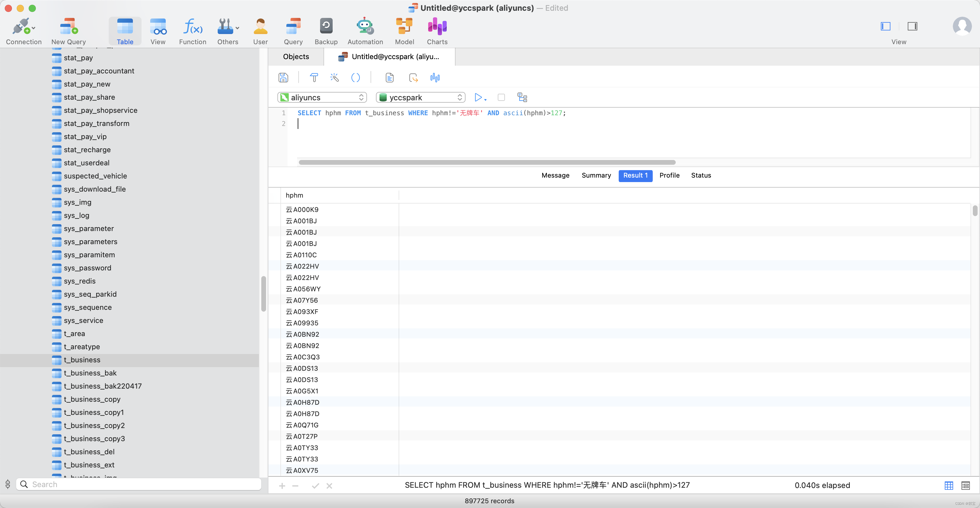The width and height of the screenshot is (980, 508).
Task: Click the sidebar Search field
Action: point(139,484)
